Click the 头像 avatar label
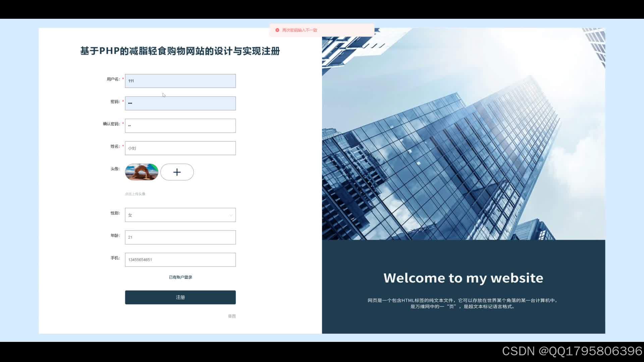 (115, 169)
